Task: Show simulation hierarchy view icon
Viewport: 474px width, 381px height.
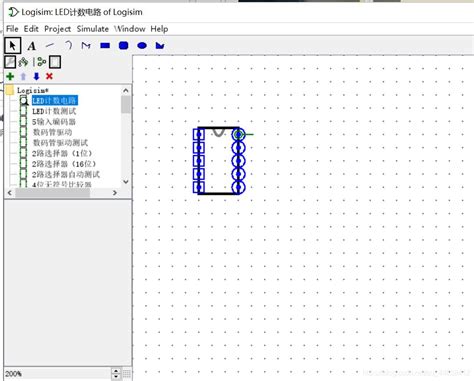Action: [23, 62]
